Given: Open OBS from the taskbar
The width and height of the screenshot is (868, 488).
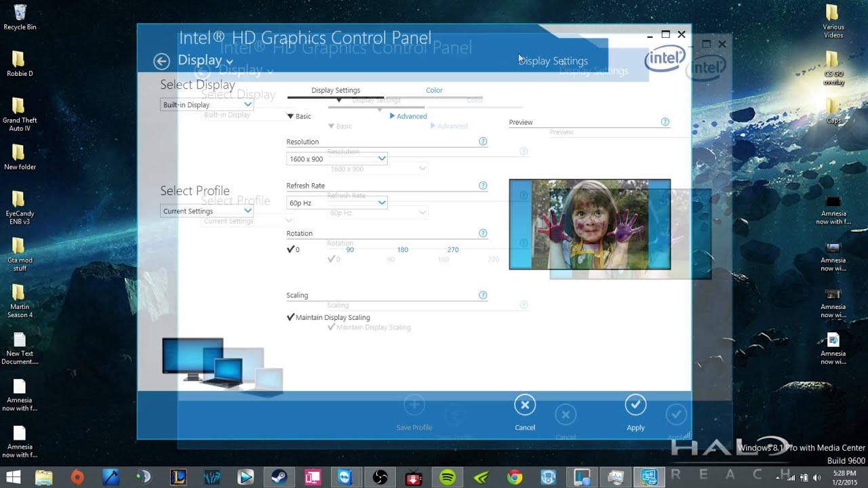Looking at the screenshot, I should click(380, 477).
